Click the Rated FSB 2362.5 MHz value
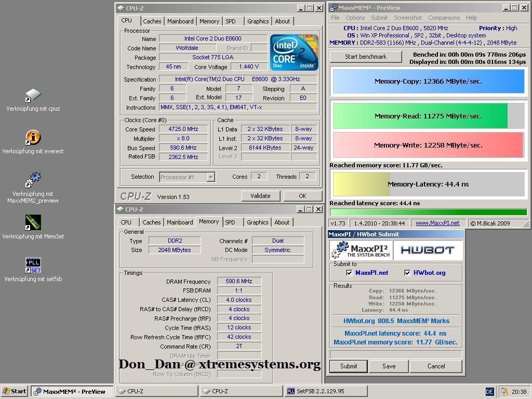Image resolution: width=532 pixels, height=399 pixels. pos(183,157)
